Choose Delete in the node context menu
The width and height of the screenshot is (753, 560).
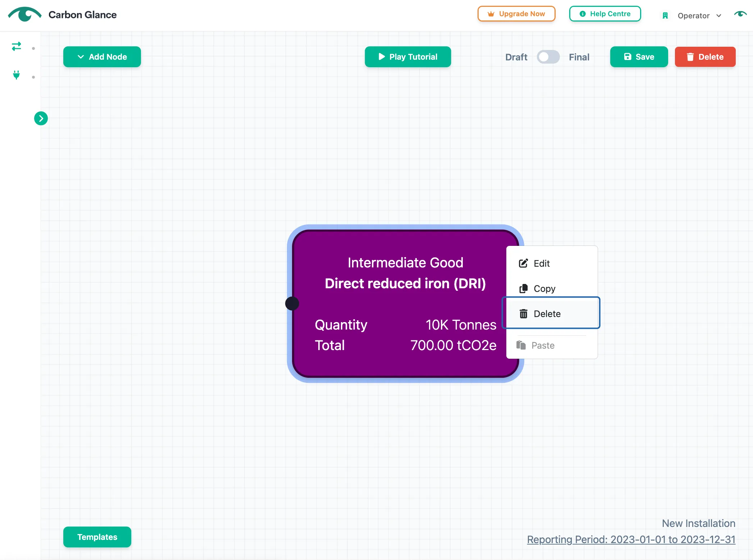[551, 313]
